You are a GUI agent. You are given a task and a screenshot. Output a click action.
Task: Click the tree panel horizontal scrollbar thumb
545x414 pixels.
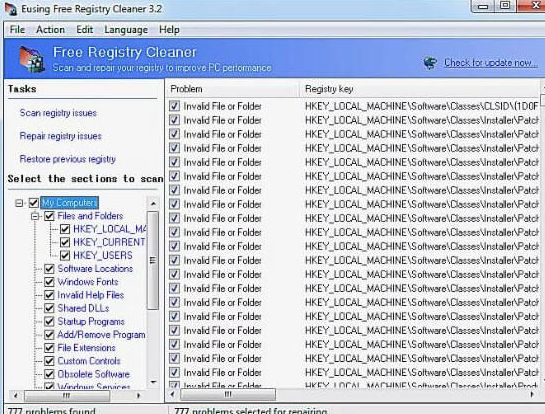tap(67, 396)
